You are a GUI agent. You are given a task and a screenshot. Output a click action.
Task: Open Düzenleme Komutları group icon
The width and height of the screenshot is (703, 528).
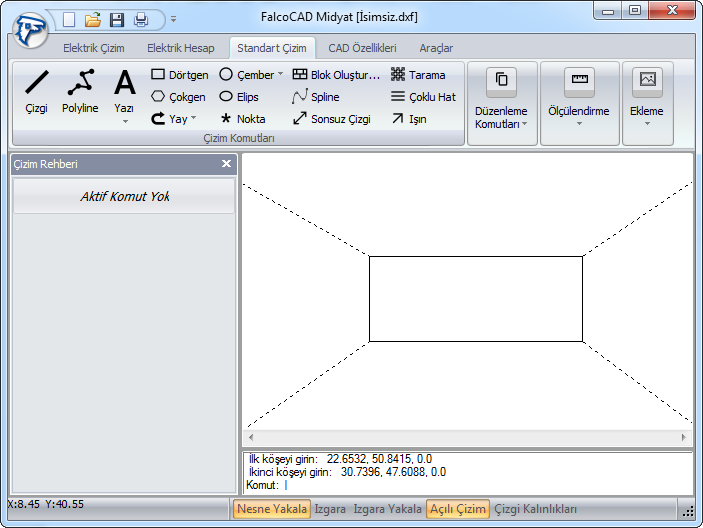tap(501, 82)
